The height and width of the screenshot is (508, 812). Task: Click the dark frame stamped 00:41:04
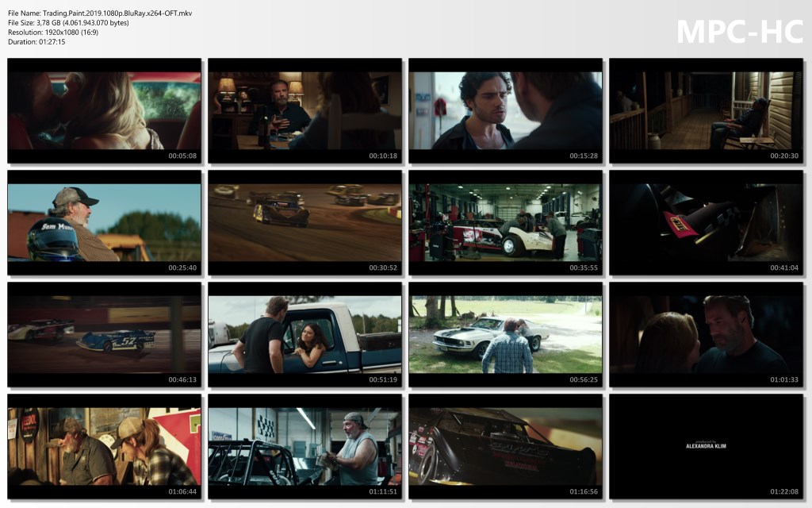(706, 222)
